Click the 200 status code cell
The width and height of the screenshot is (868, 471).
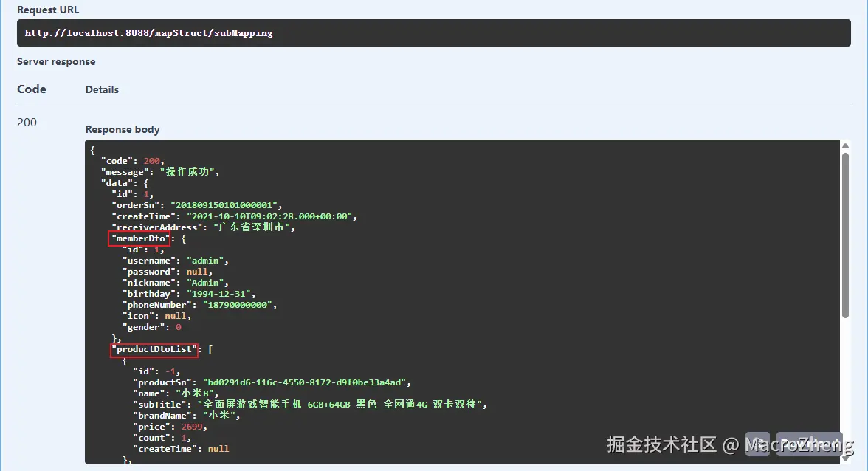point(27,123)
